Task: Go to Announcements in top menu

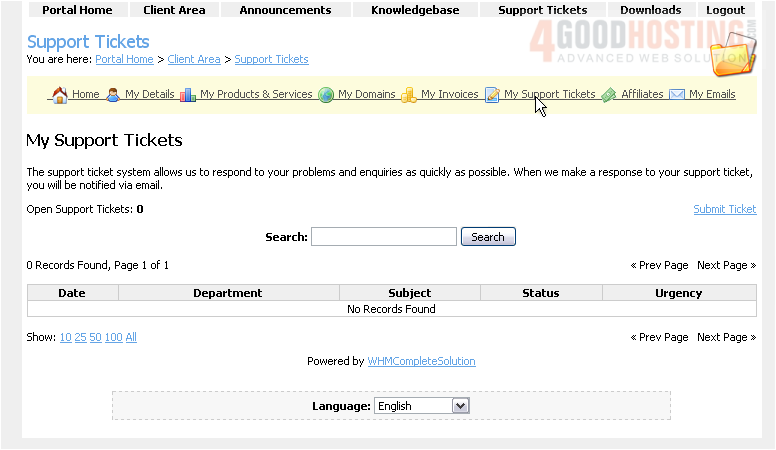Action: point(285,10)
